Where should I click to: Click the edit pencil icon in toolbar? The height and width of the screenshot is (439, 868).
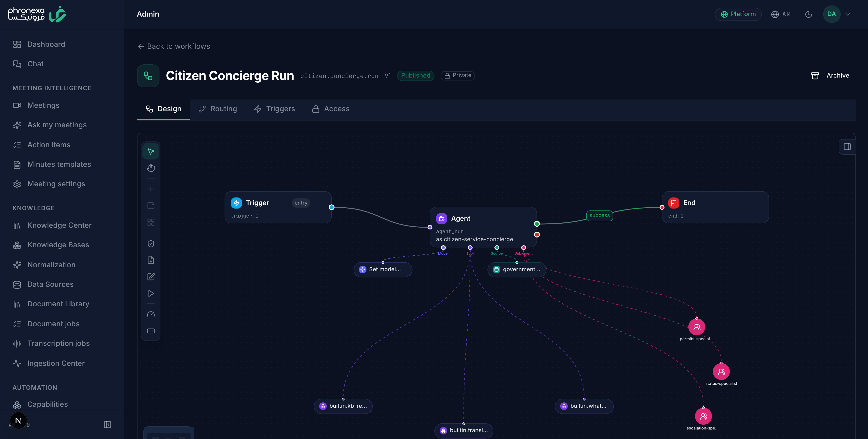151,277
